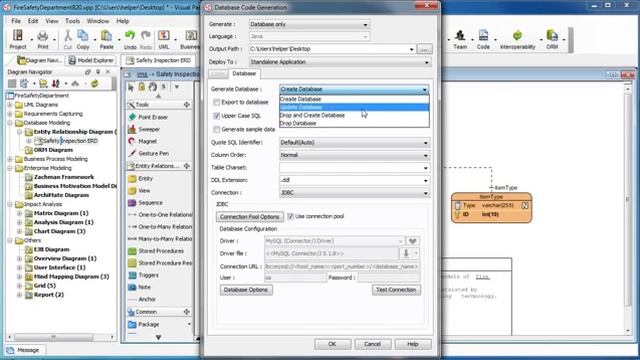
Task: Click the ItemType entity in diagram
Action: point(491,207)
